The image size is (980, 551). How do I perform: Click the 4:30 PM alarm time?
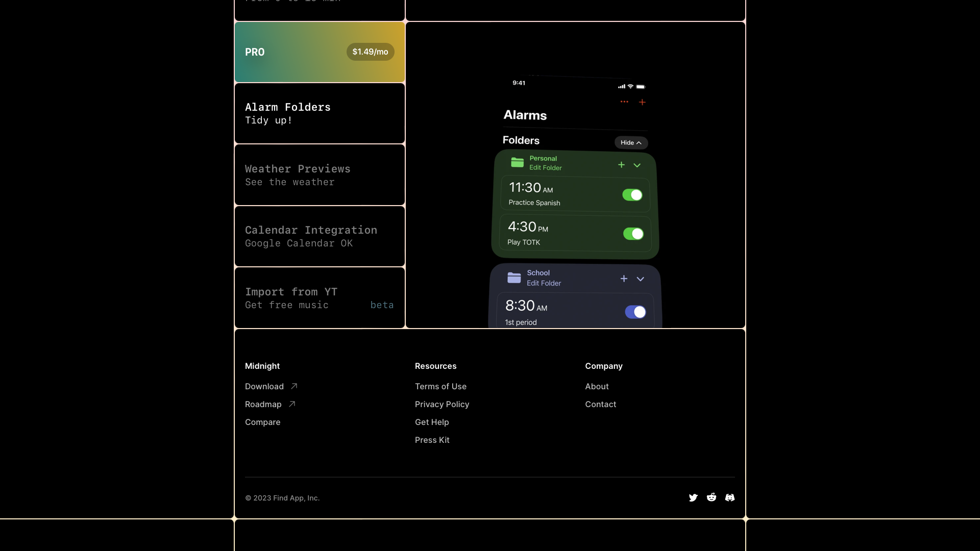click(528, 227)
